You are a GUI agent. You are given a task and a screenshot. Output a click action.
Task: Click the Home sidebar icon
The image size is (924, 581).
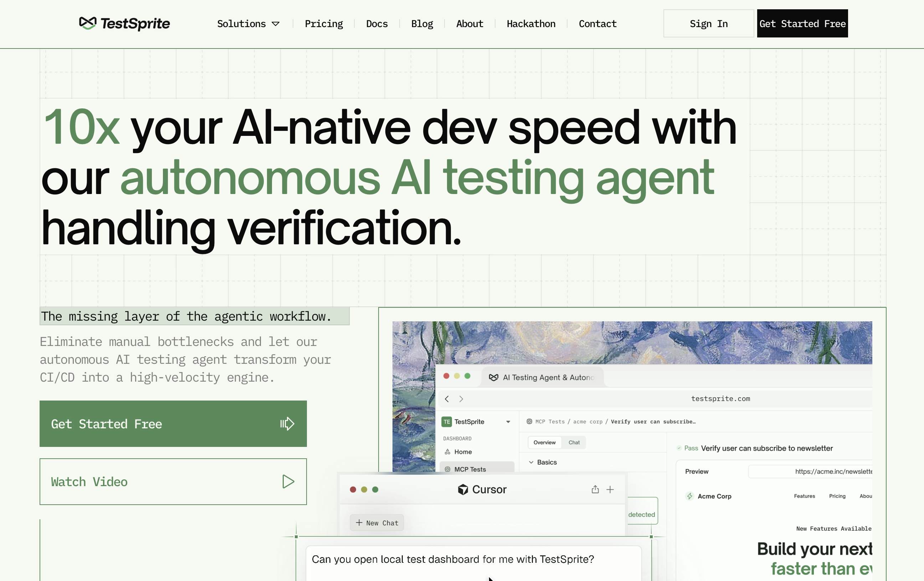(x=447, y=452)
